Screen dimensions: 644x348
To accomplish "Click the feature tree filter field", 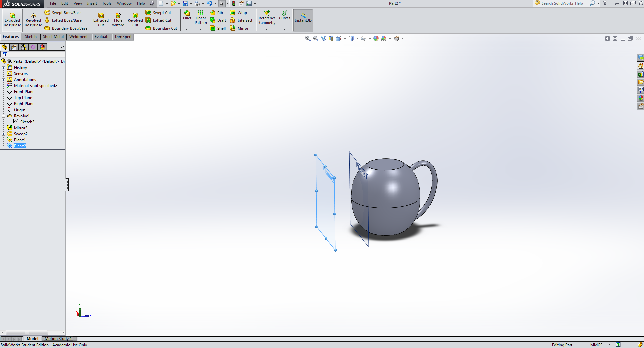I will pyautogui.click(x=33, y=54).
